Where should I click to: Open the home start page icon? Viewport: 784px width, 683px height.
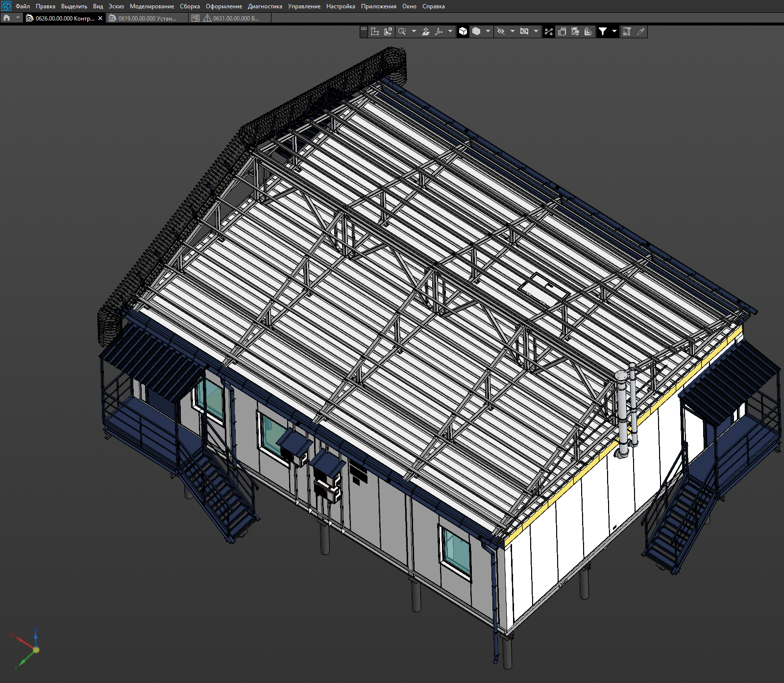pos(7,18)
